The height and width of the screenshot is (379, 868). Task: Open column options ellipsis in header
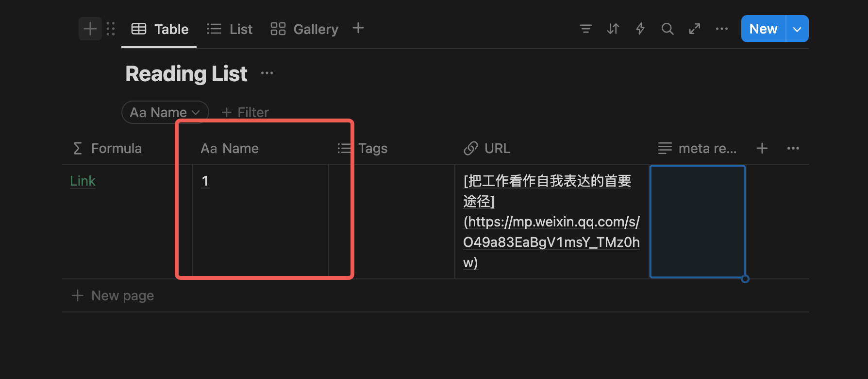pos(793,148)
